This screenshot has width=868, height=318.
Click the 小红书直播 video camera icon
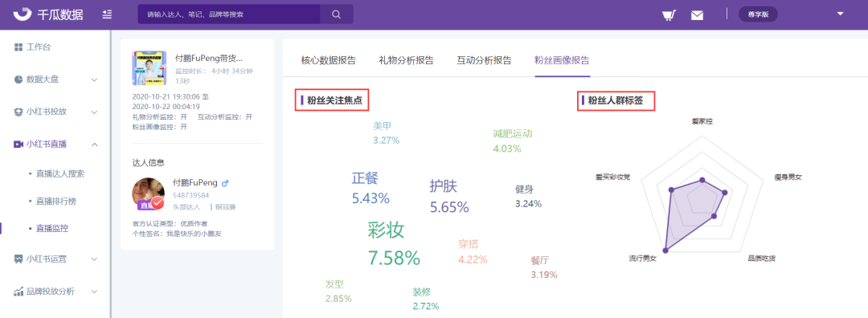click(x=18, y=145)
